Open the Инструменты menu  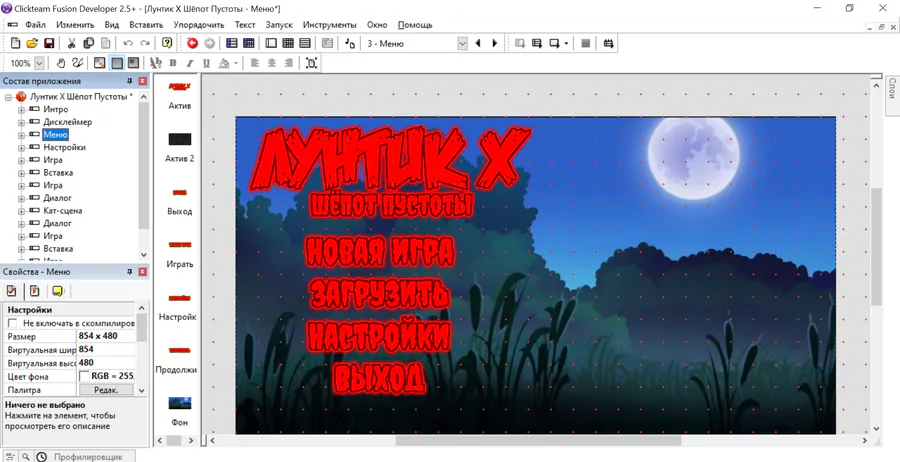coord(329,25)
